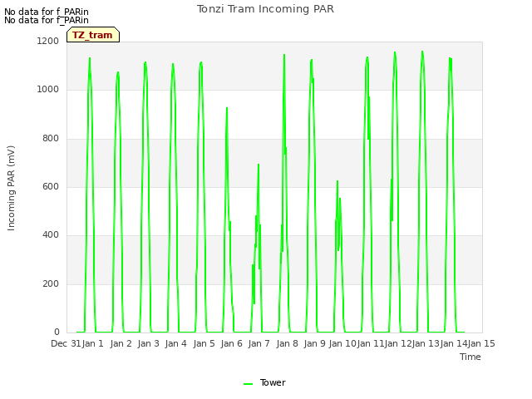Click the 600 y-axis tick label
Image resolution: width=532 pixels, height=399 pixels.
[x=51, y=186]
